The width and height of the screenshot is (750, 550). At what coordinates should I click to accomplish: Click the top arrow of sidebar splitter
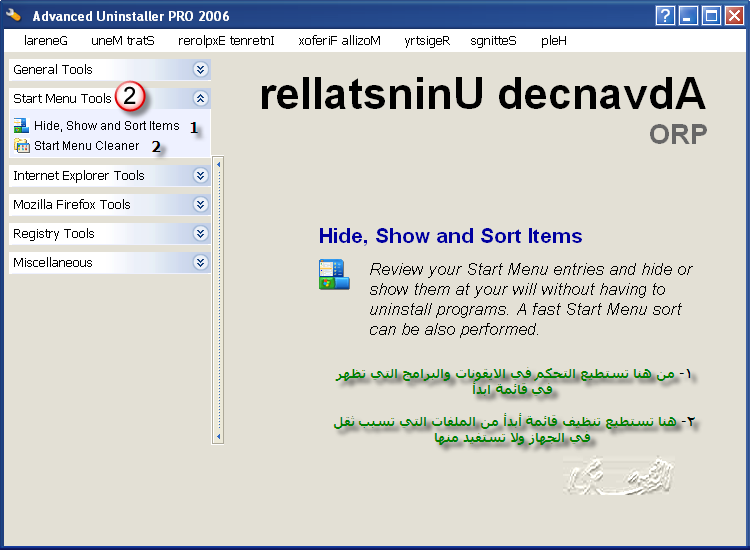pos(219,165)
